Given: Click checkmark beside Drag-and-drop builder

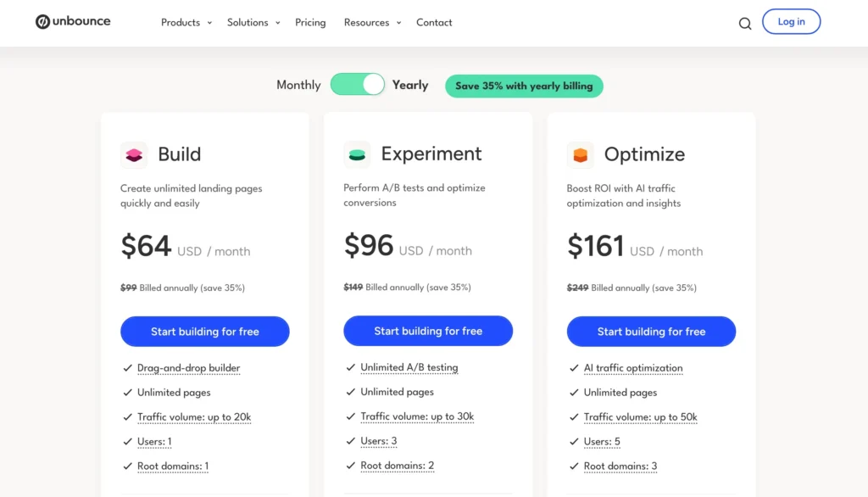Looking at the screenshot, I should [x=125, y=368].
